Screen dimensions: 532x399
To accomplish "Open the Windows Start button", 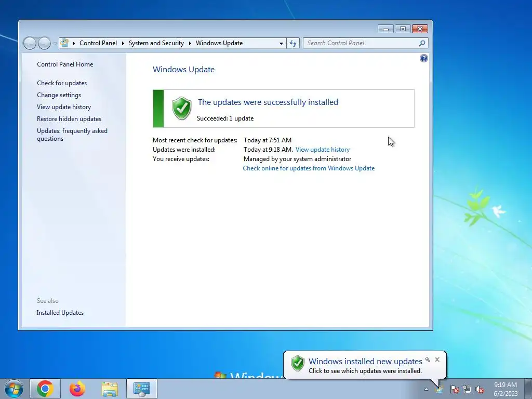I will point(14,389).
